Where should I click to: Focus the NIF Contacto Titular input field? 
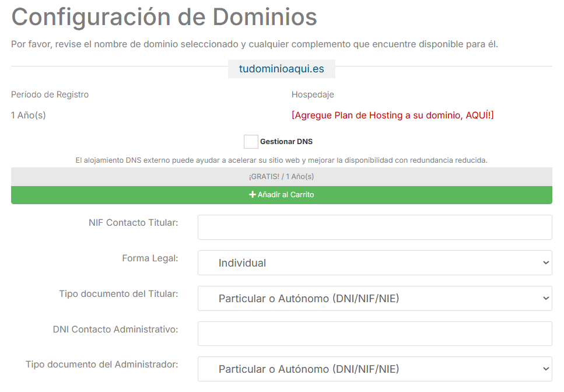[374, 228]
